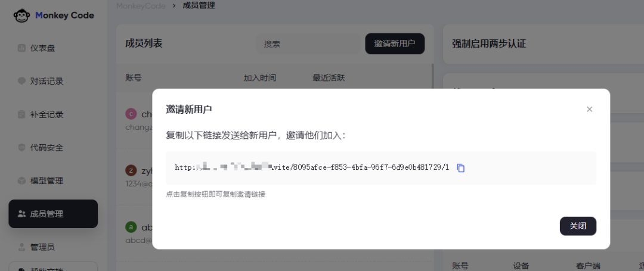Click the 邀请新用户 button
The height and width of the screenshot is (271, 644).
click(395, 43)
